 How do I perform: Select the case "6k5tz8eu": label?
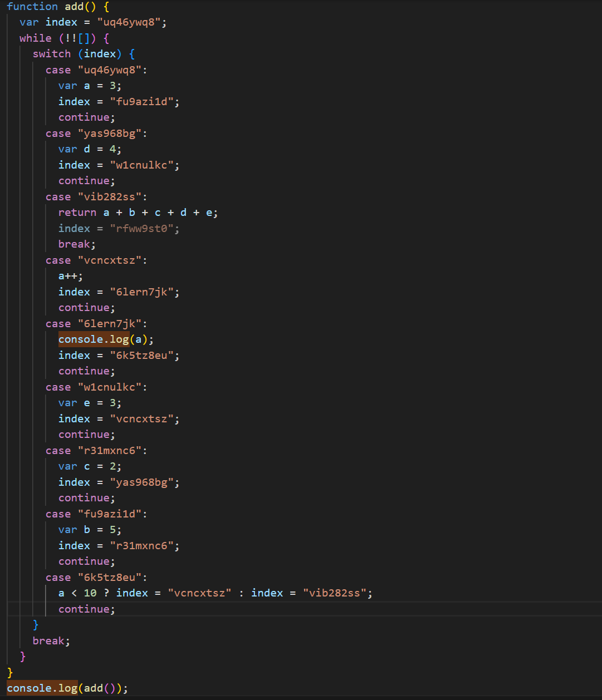pyautogui.click(x=96, y=578)
